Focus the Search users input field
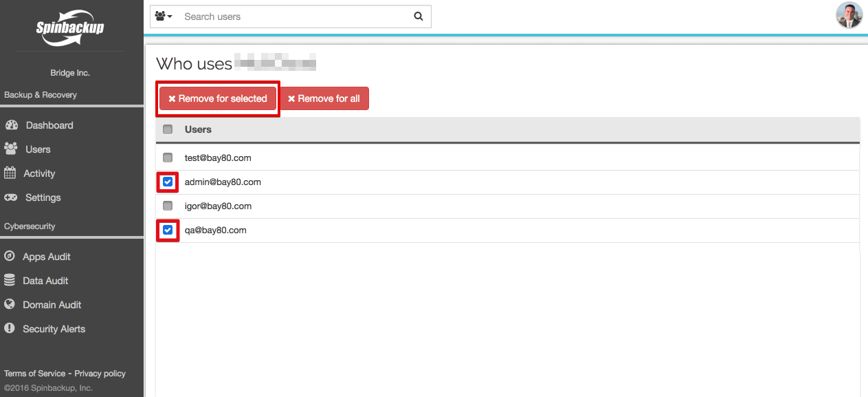Image resolution: width=868 pixels, height=397 pixels. click(294, 17)
